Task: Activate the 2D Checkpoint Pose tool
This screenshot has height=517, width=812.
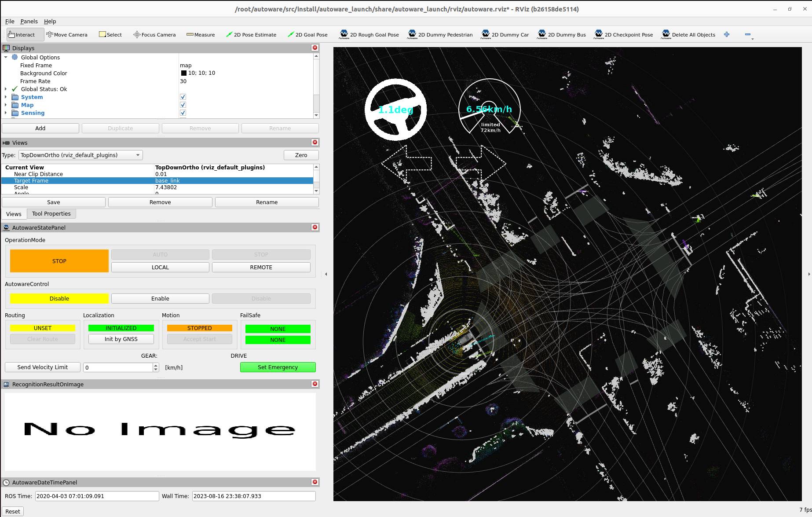Action: click(624, 35)
